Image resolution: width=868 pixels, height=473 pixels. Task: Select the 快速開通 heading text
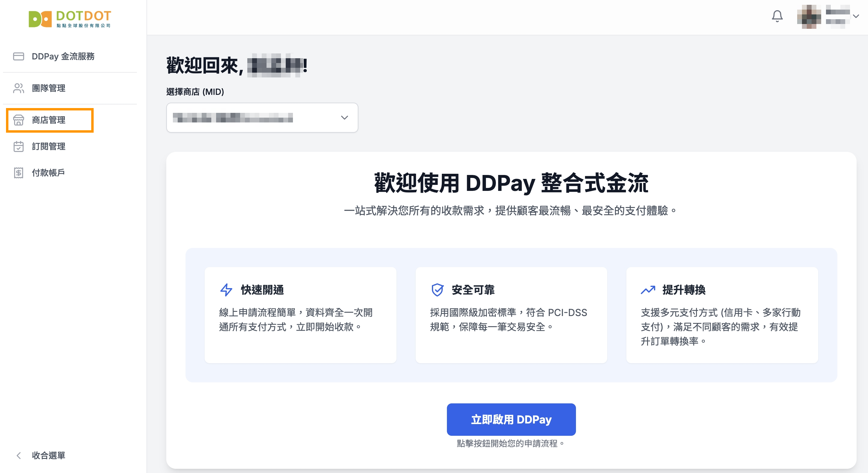262,290
